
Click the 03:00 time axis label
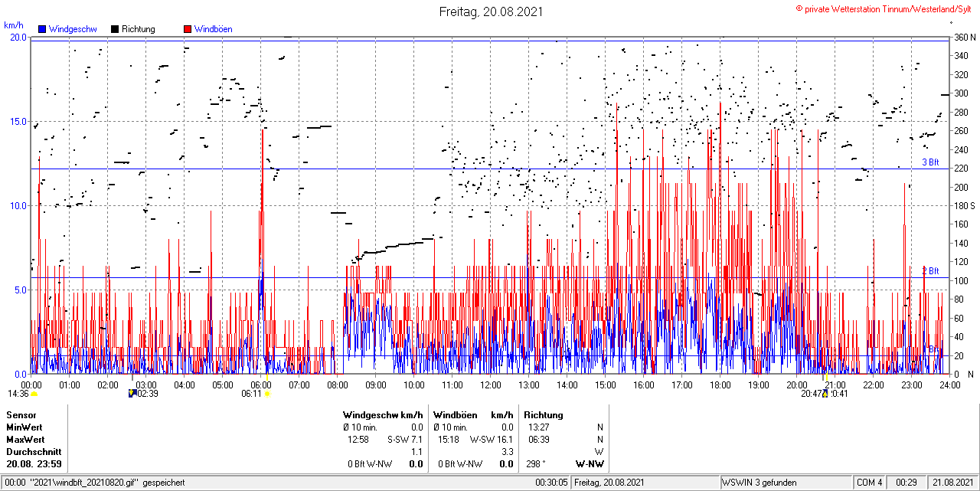point(146,385)
